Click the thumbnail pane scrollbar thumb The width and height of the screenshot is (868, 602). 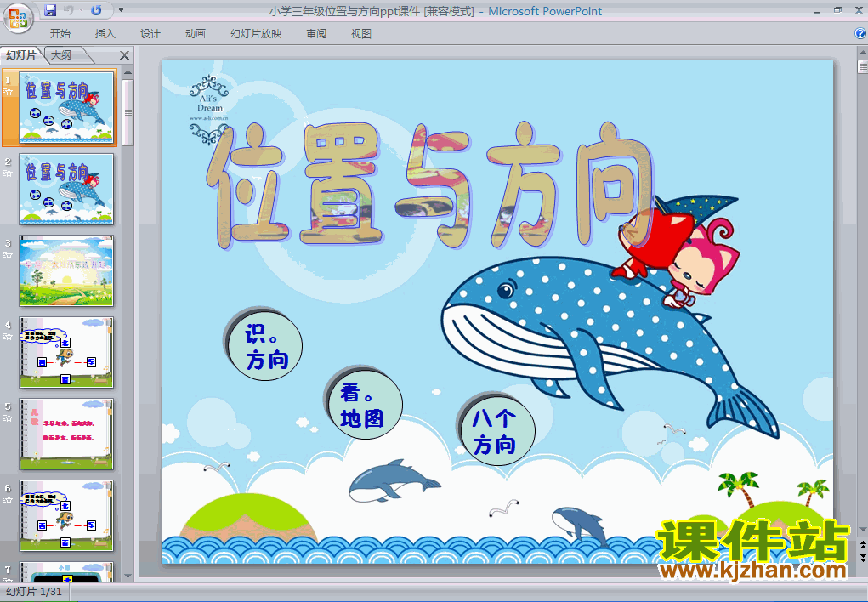[128, 112]
